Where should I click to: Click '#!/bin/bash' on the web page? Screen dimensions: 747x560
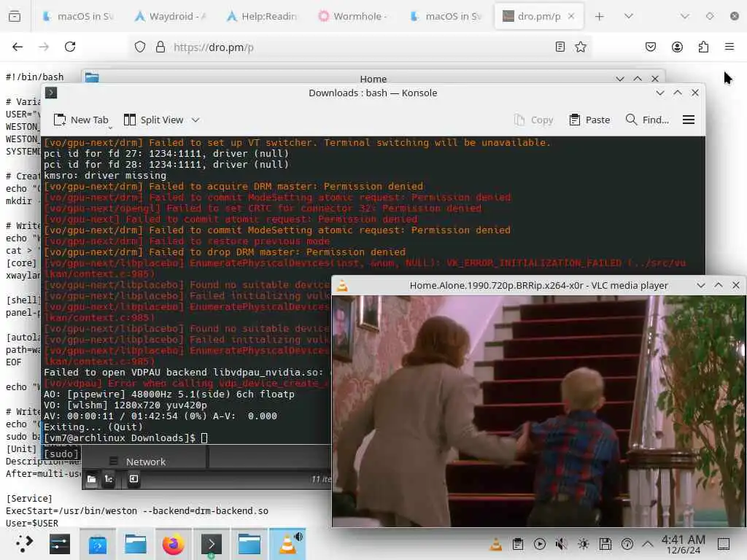[x=35, y=77]
